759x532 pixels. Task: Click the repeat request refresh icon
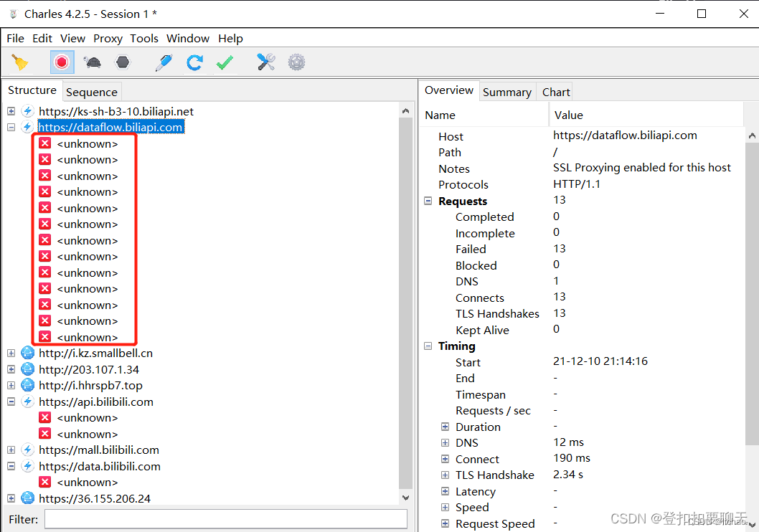(x=194, y=62)
